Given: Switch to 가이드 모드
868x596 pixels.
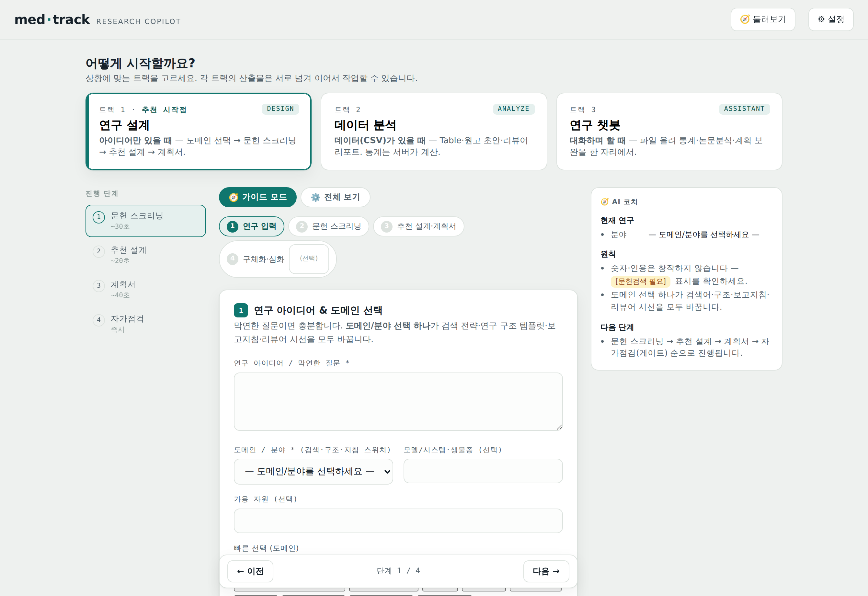Looking at the screenshot, I should coord(258,197).
